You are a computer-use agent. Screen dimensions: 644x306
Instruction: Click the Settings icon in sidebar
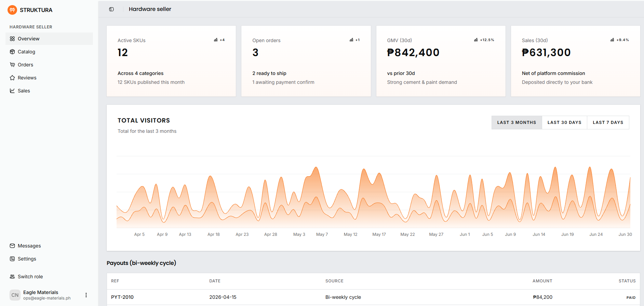coord(12,259)
